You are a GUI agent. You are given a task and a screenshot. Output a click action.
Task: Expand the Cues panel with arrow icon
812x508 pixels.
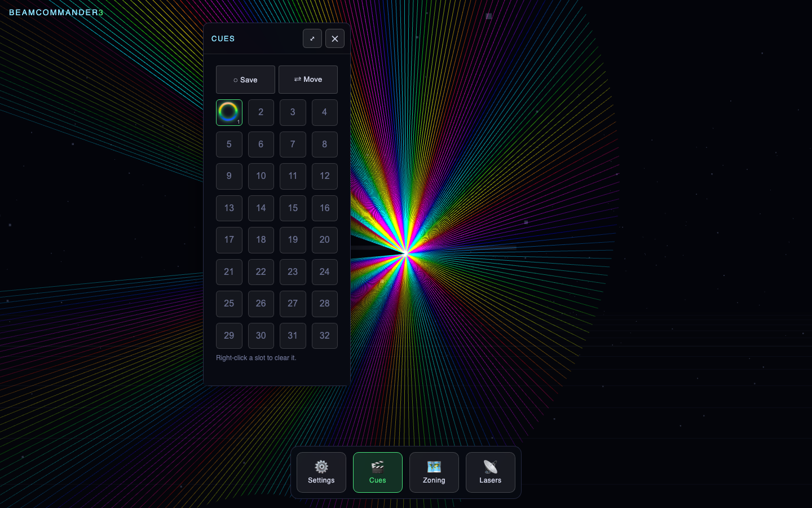312,38
